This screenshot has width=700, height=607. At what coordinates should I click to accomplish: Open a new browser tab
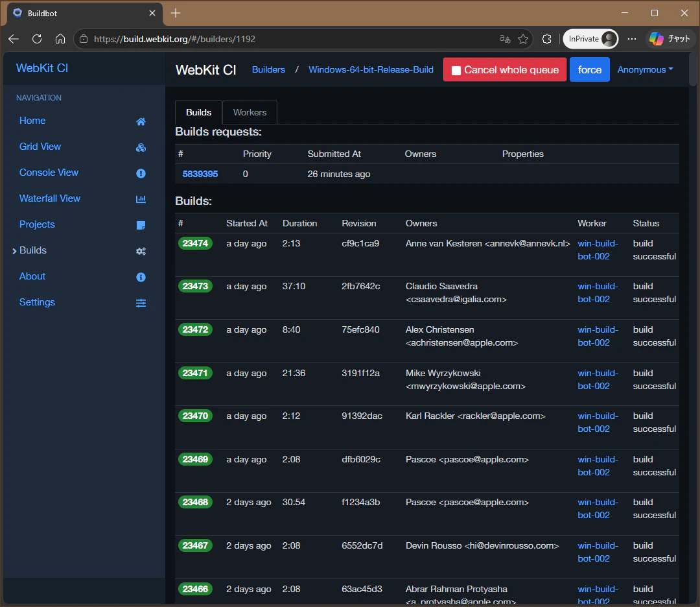click(x=176, y=13)
